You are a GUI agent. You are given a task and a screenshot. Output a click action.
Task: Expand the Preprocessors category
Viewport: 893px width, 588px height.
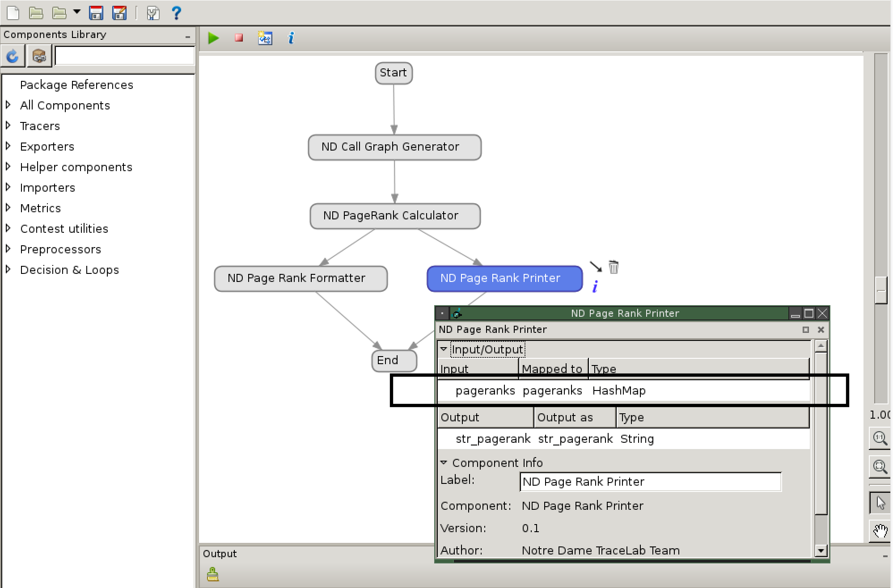8,249
